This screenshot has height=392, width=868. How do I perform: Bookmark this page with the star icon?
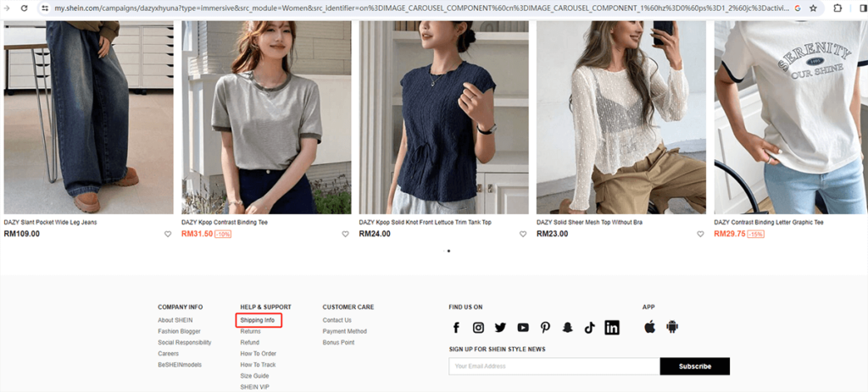pyautogui.click(x=813, y=8)
